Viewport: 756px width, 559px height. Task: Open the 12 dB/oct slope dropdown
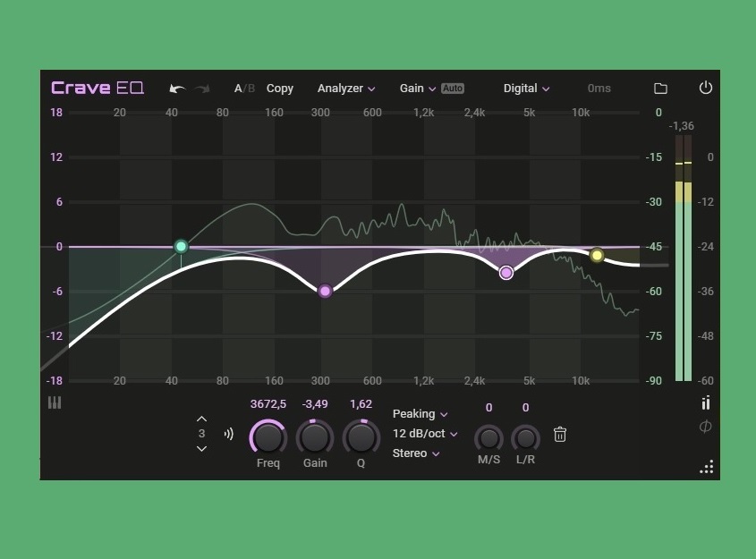(x=425, y=434)
